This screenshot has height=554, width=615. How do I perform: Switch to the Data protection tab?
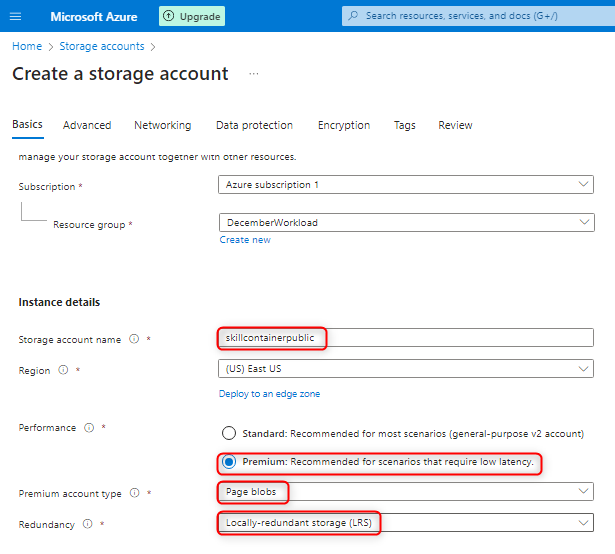point(254,125)
